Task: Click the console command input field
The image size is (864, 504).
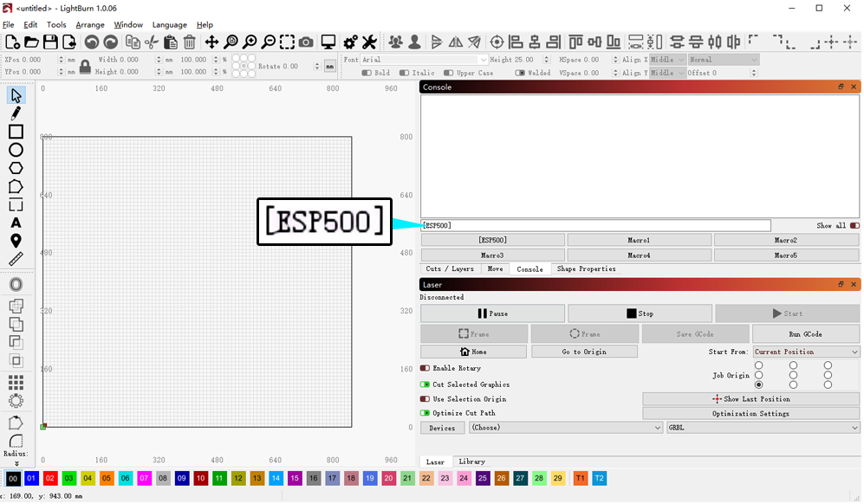Action: pos(595,225)
